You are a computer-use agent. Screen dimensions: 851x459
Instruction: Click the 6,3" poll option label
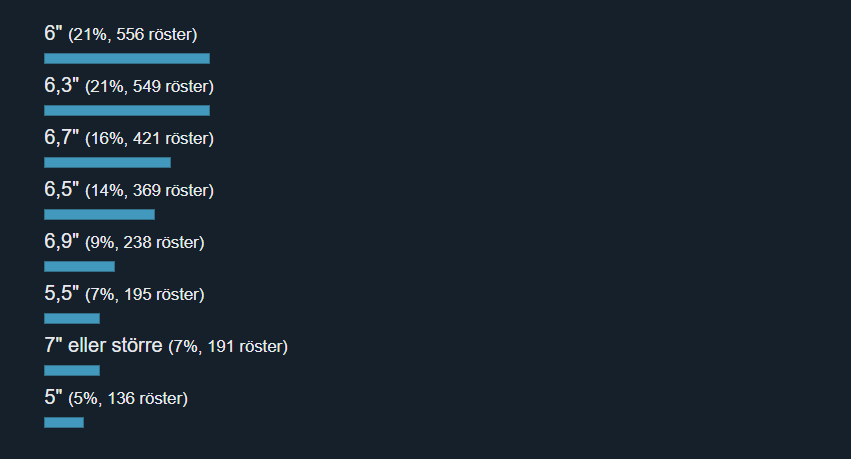click(61, 86)
